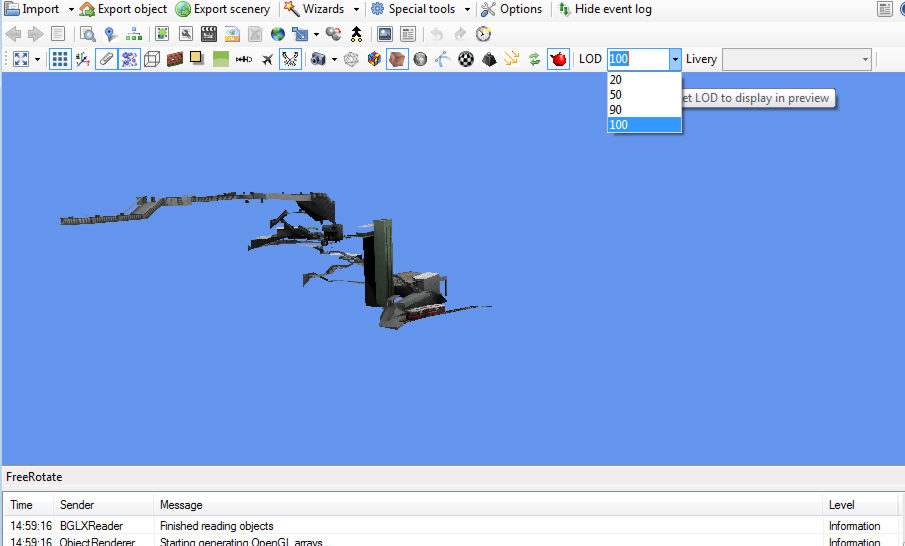This screenshot has height=546, width=905.
Task: Toggle the paperclip attached objects icon
Action: pyautogui.click(x=106, y=59)
